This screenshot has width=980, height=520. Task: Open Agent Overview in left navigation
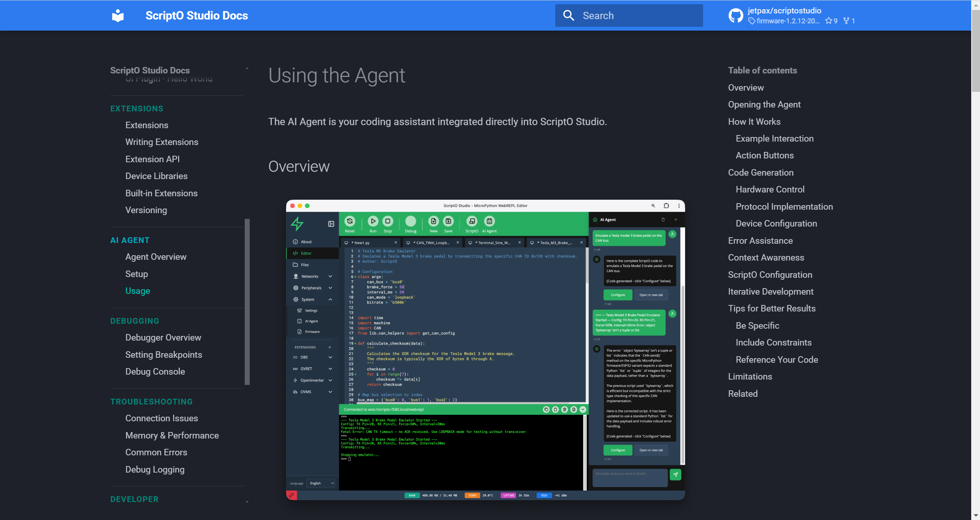(x=155, y=257)
